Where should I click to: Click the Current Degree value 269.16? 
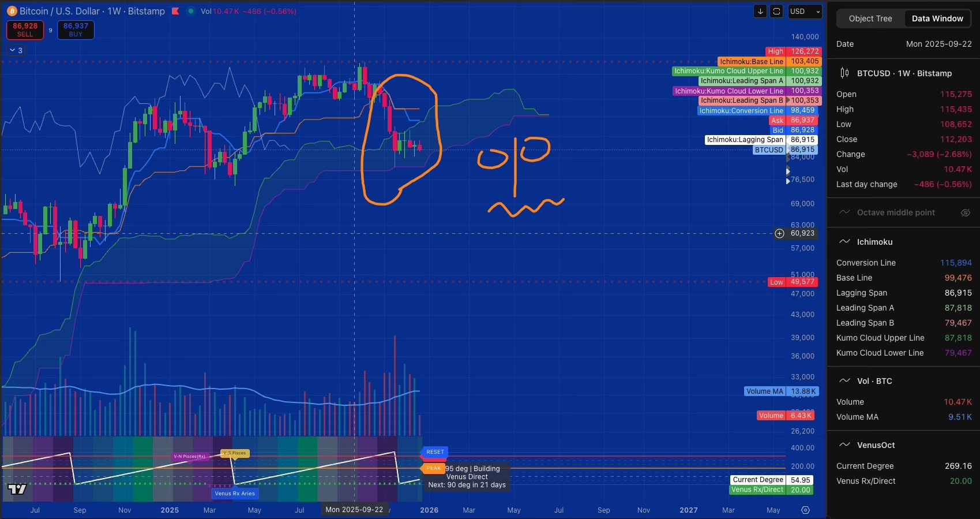tap(958, 466)
